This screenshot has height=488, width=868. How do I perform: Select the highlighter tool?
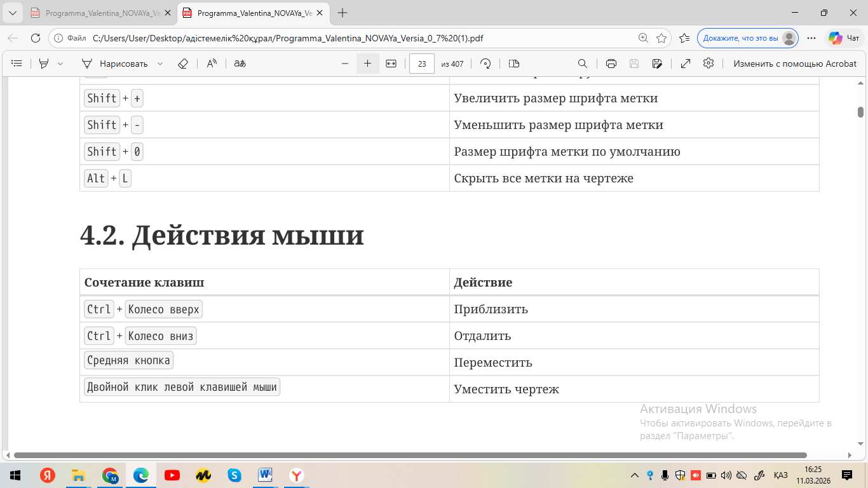click(44, 64)
